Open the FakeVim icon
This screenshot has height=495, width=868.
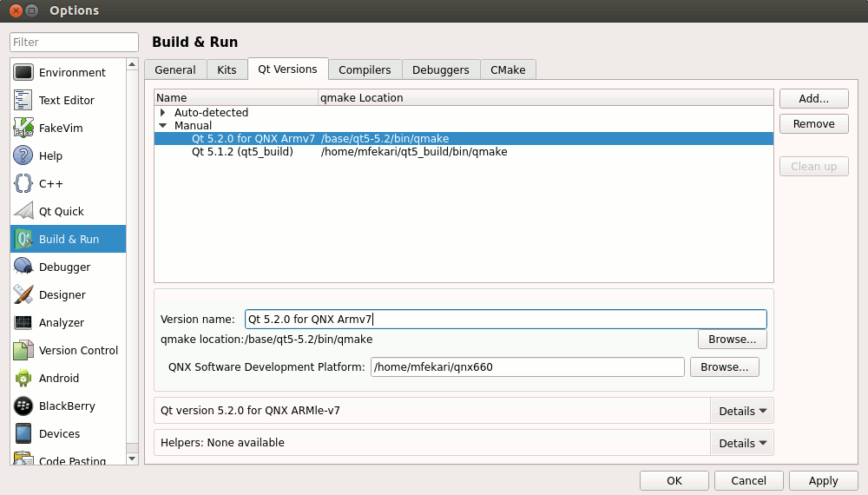pos(23,128)
